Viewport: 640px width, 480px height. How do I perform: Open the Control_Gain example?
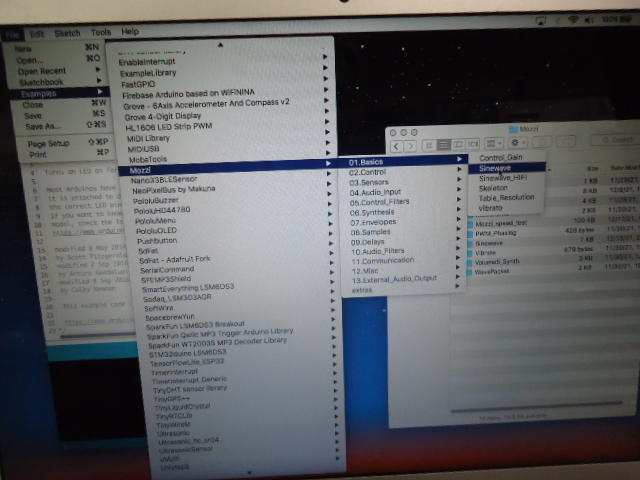pos(507,158)
